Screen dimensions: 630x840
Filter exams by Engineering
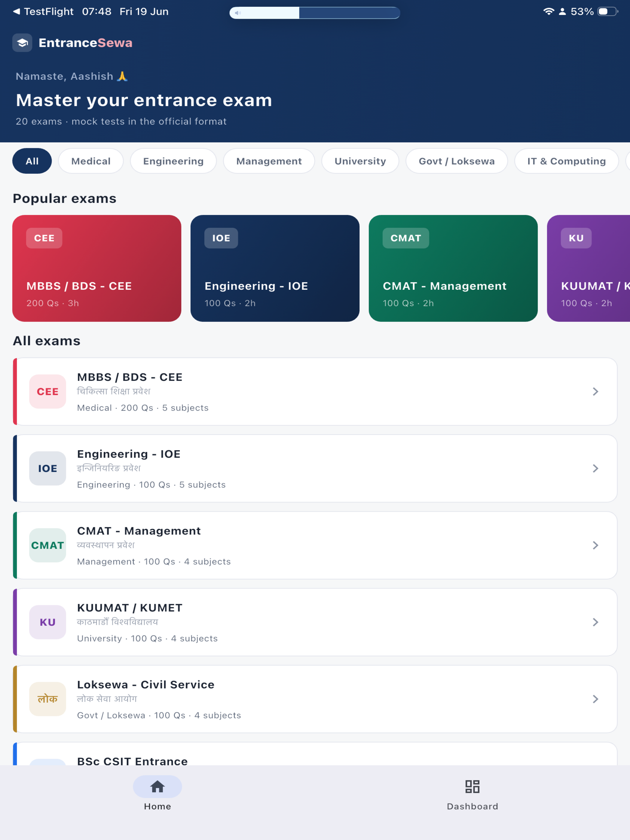click(173, 161)
